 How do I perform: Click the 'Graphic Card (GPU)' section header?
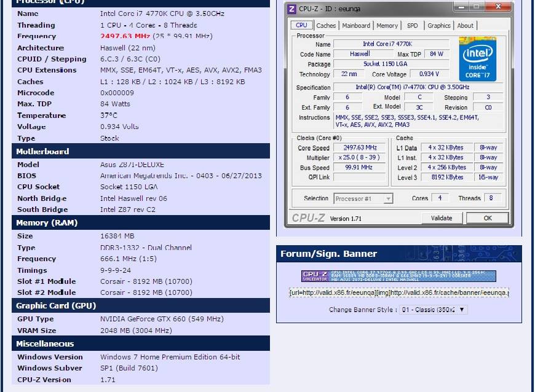click(x=141, y=306)
